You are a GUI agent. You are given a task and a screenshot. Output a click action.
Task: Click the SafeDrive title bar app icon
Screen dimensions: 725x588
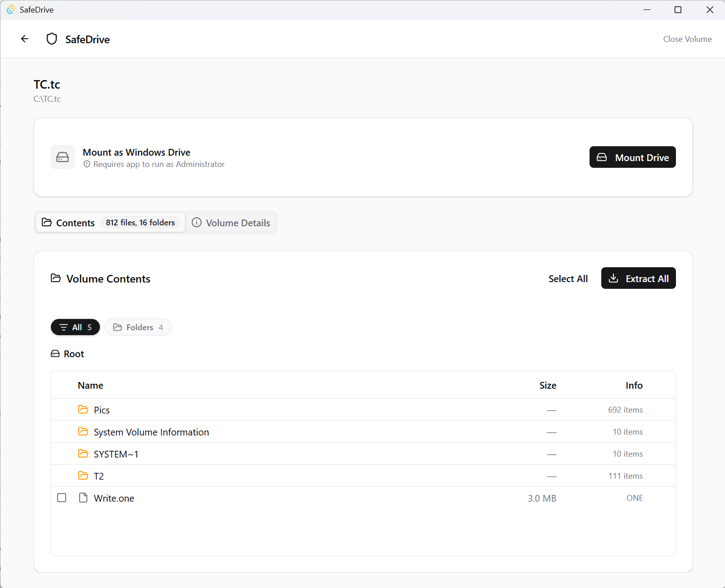[11, 9]
